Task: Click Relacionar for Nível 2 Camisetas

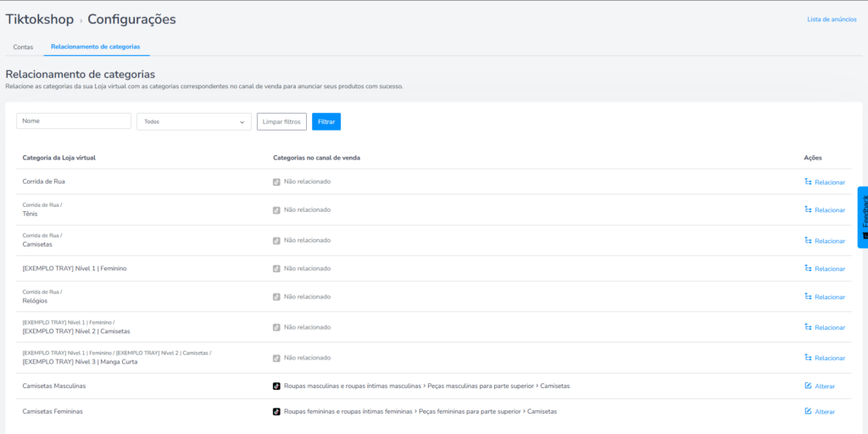Action: pyautogui.click(x=824, y=327)
